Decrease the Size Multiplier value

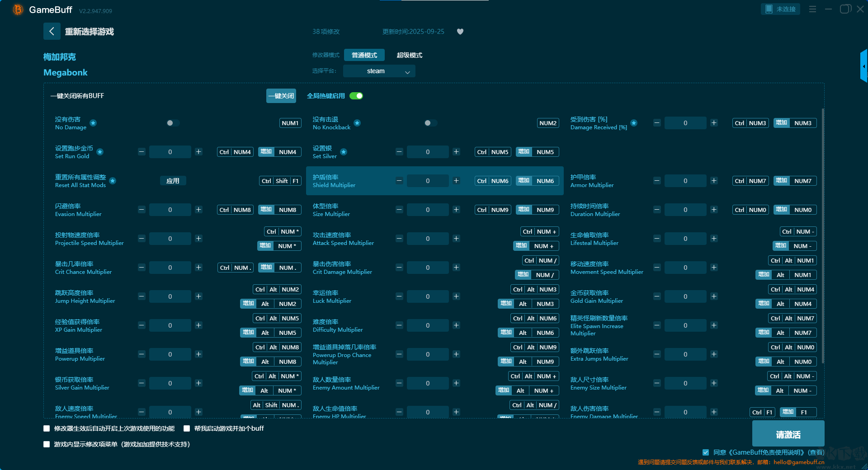pyautogui.click(x=399, y=210)
